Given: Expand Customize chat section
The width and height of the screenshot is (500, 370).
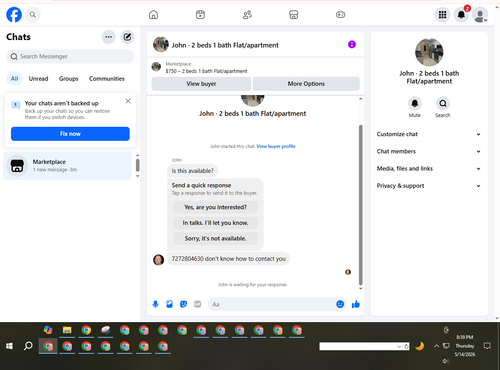Looking at the screenshot, I should tap(429, 134).
